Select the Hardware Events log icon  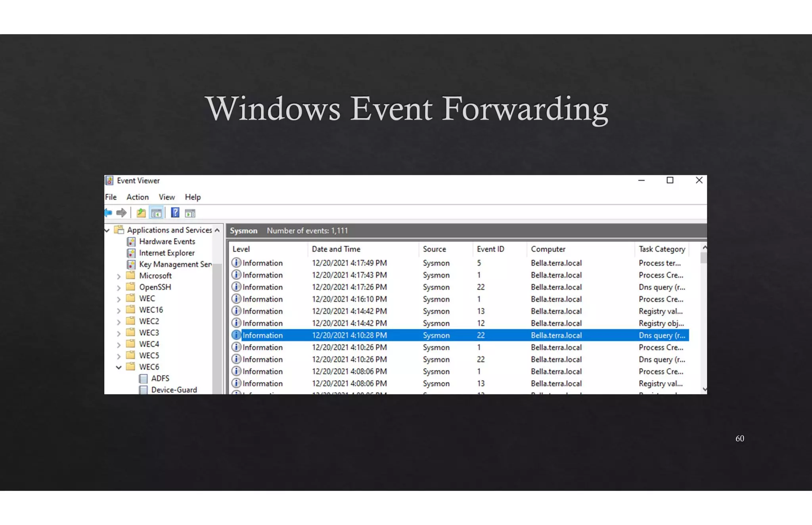[131, 241]
